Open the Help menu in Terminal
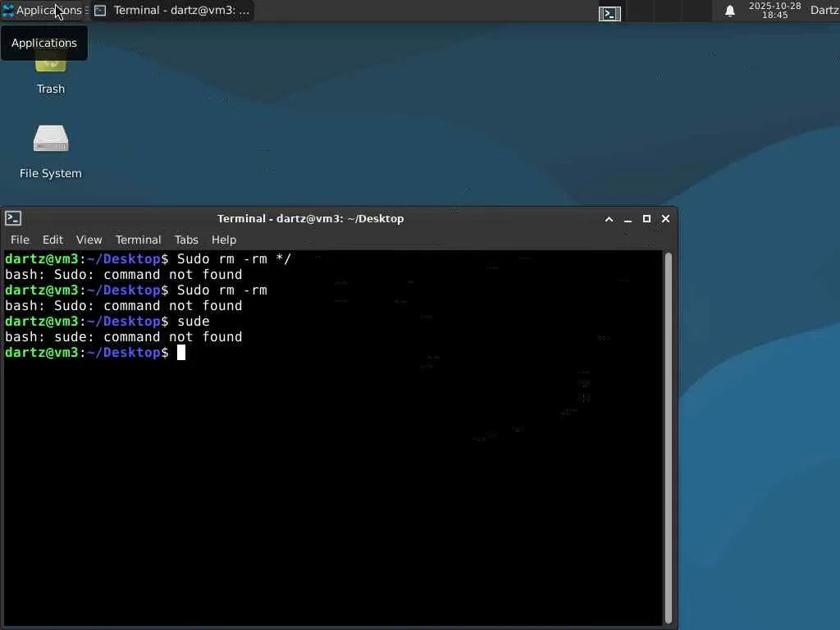 pos(224,240)
